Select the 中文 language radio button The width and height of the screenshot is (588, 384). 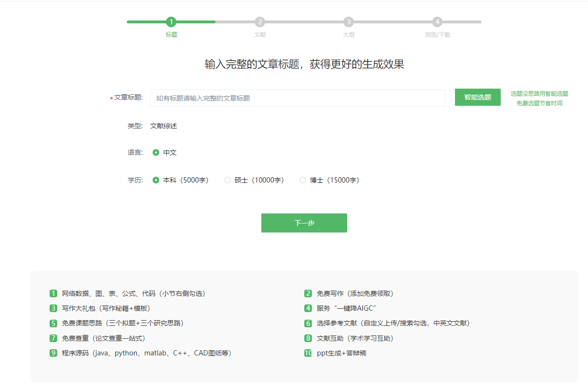point(156,153)
